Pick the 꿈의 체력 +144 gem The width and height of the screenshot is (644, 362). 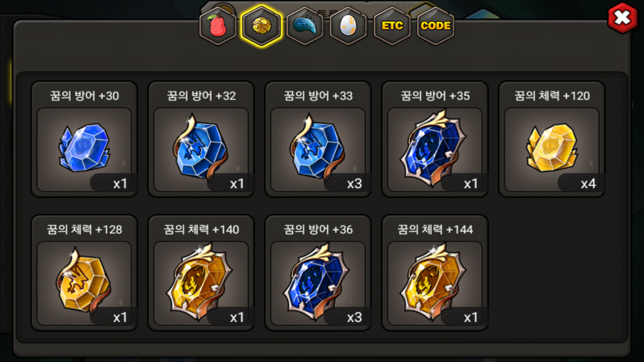pyautogui.click(x=435, y=273)
